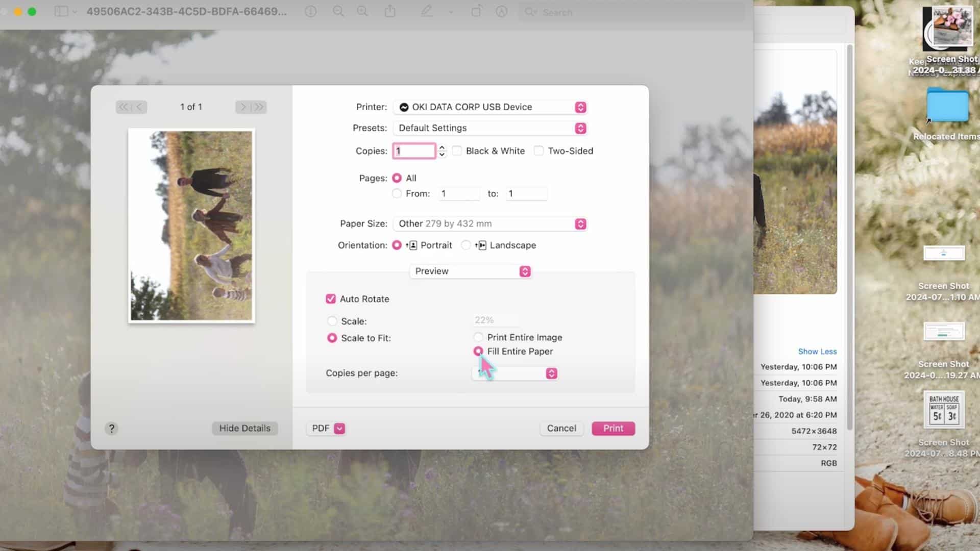The width and height of the screenshot is (980, 551).
Task: Switch orientation to Landscape
Action: tap(466, 245)
